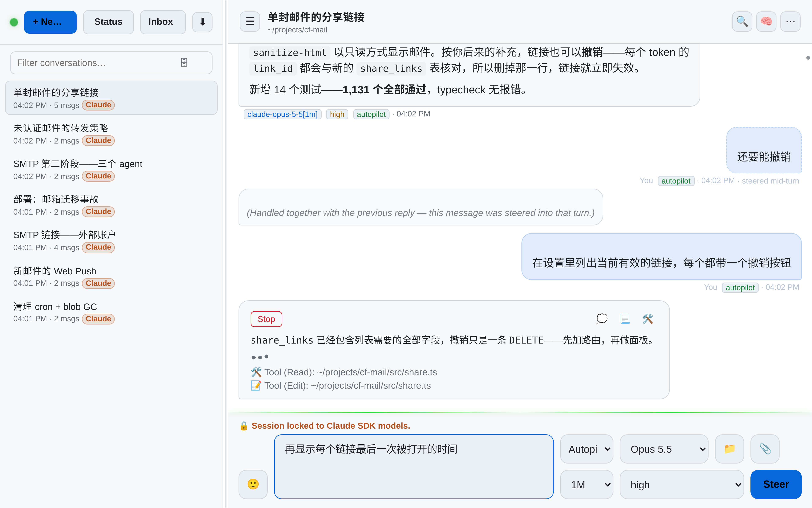Click the document page icon in reply

tap(625, 319)
